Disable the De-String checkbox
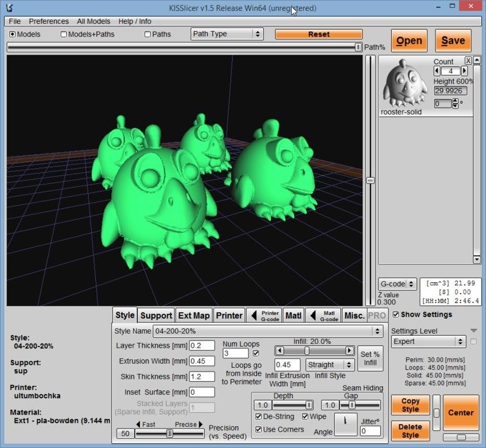Viewport: 486px width, 448px height. pyautogui.click(x=259, y=417)
